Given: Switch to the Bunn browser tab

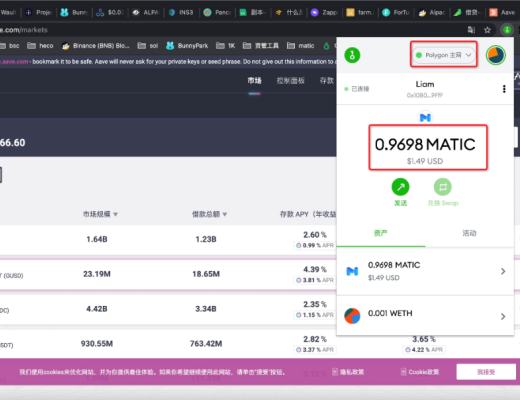Looking at the screenshot, I should pyautogui.click(x=74, y=12).
